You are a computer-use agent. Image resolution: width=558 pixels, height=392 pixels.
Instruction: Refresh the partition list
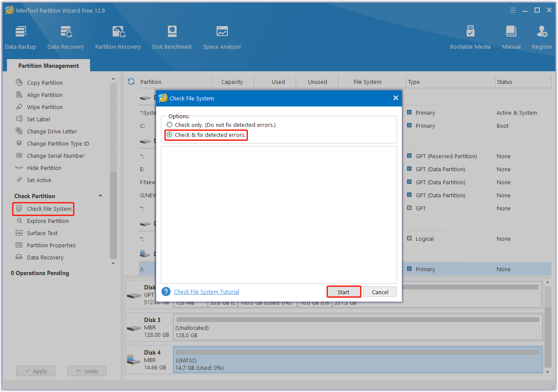131,81
